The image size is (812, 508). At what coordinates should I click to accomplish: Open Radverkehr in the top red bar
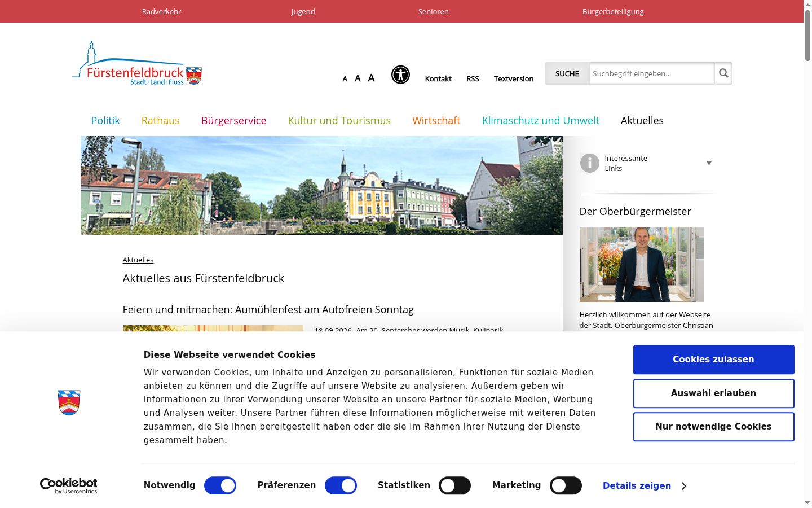point(161,11)
